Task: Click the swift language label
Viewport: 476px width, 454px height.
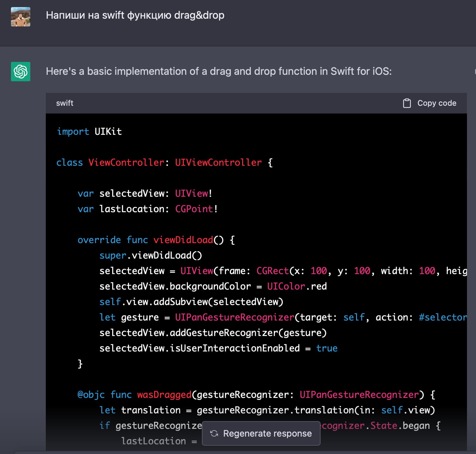Action: pyautogui.click(x=64, y=103)
